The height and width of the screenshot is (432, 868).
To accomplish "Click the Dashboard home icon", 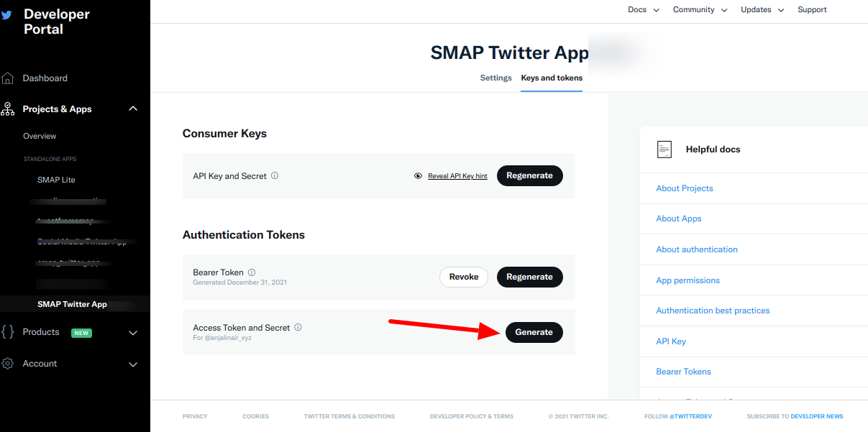I will [x=8, y=78].
